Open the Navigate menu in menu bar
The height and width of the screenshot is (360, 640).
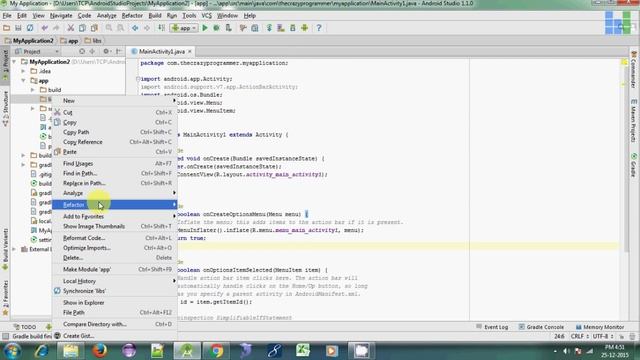coord(61,16)
